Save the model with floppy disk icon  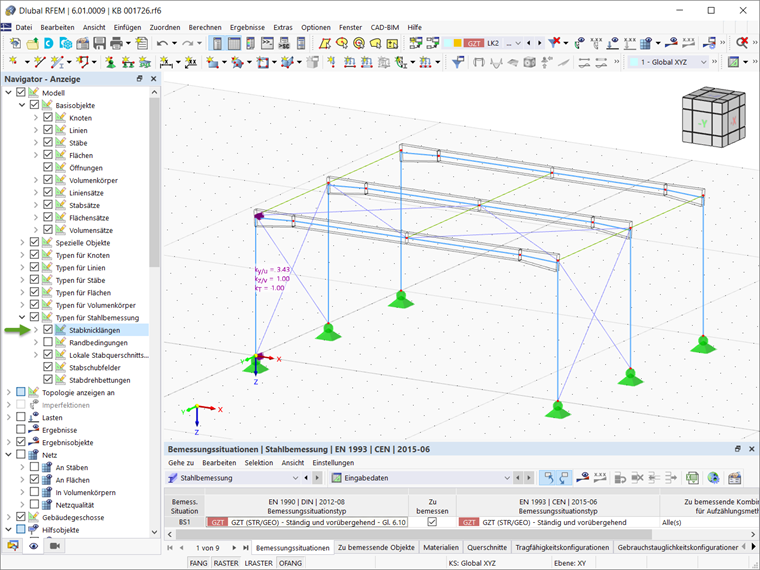point(99,43)
